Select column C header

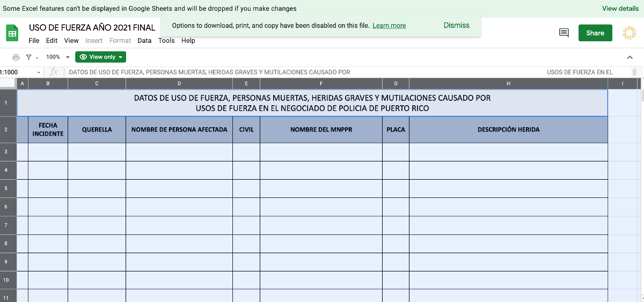97,83
